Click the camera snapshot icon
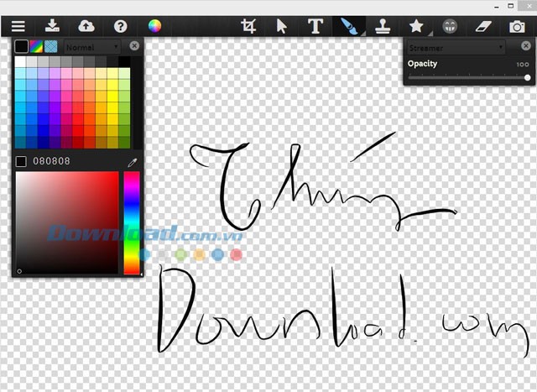Viewport: 537px width, 392px height. click(x=518, y=26)
